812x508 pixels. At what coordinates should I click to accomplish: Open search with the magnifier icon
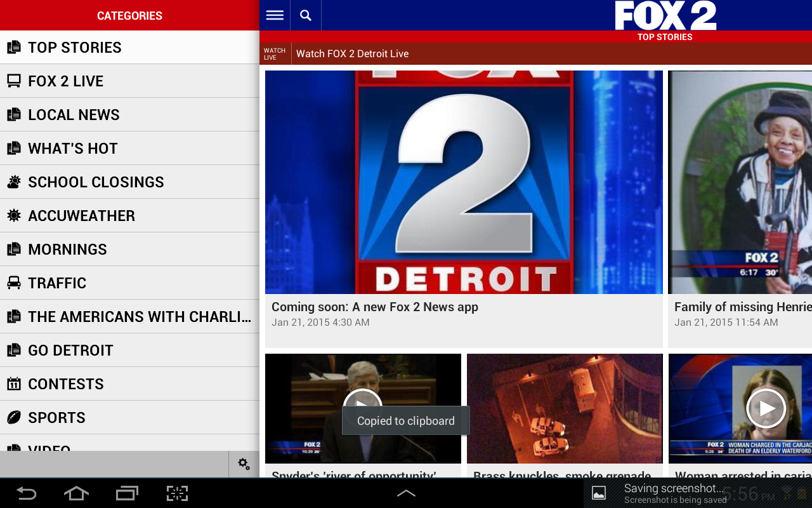(306, 15)
